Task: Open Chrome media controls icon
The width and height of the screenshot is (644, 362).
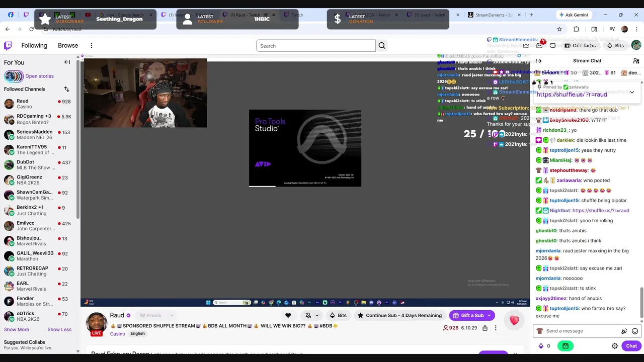Action: 612,29
